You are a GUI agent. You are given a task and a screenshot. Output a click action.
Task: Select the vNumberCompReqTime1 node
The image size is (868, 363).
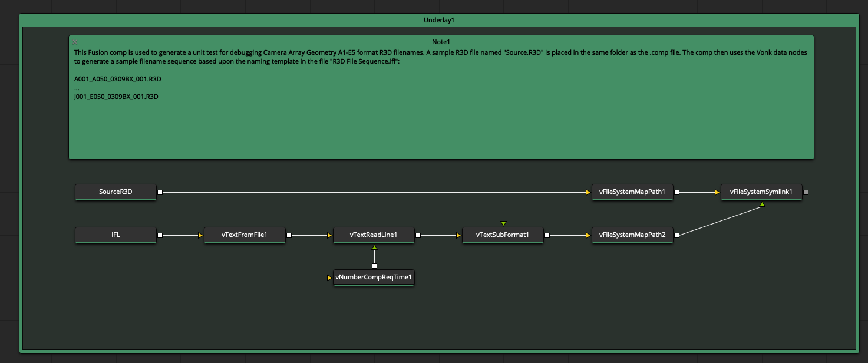tap(374, 278)
